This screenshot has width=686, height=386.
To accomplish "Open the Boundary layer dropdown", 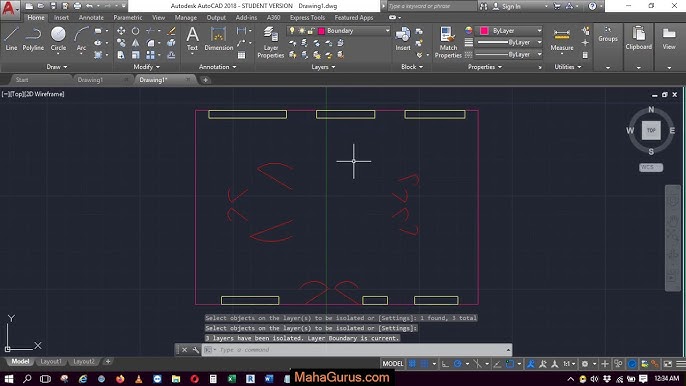I will coord(354,31).
